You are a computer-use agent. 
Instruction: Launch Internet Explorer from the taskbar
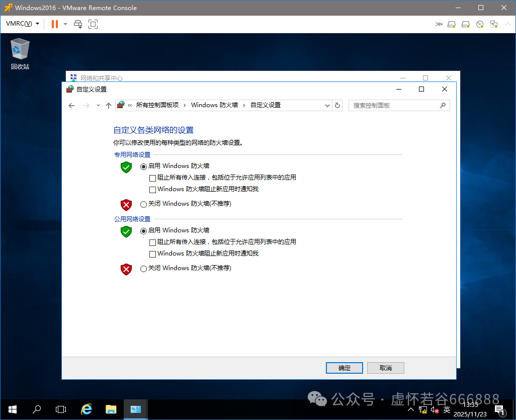click(x=86, y=409)
